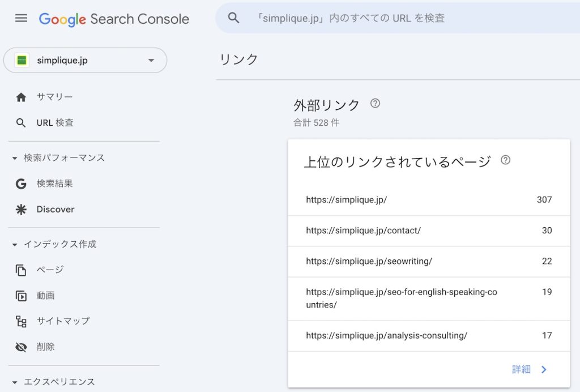Screen dimensions: 580x392
Task: Click the green simplique.jp property favicon
Action: (22, 60)
